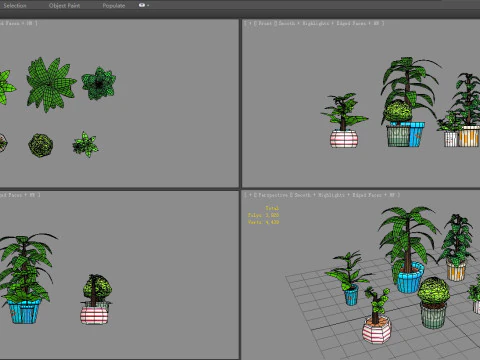Select the round bush in the Front viewport
This screenshot has width=480, height=360.
pyautogui.click(x=398, y=112)
